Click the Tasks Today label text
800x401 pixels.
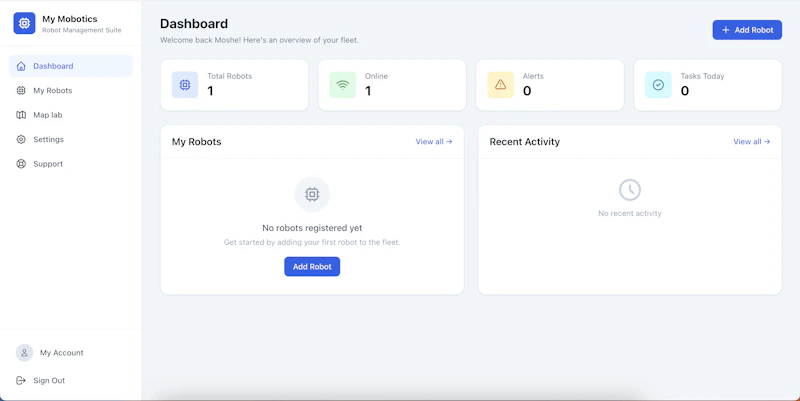pos(702,76)
